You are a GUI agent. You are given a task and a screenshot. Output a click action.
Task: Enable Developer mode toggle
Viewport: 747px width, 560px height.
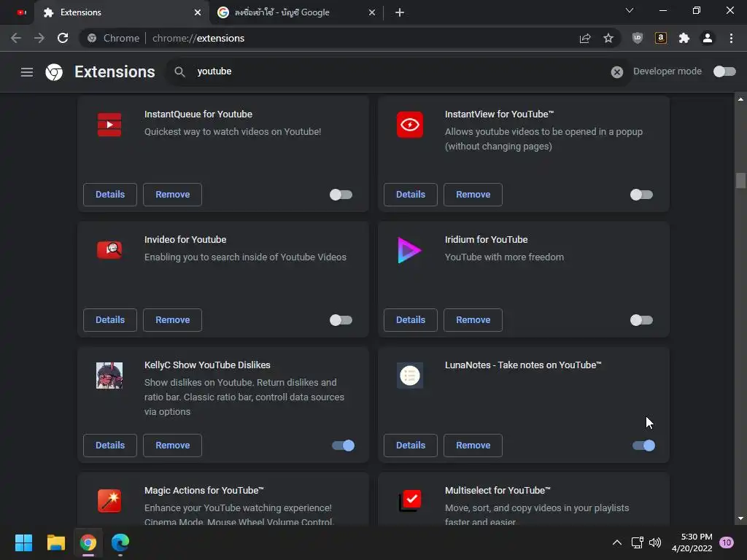tap(724, 71)
